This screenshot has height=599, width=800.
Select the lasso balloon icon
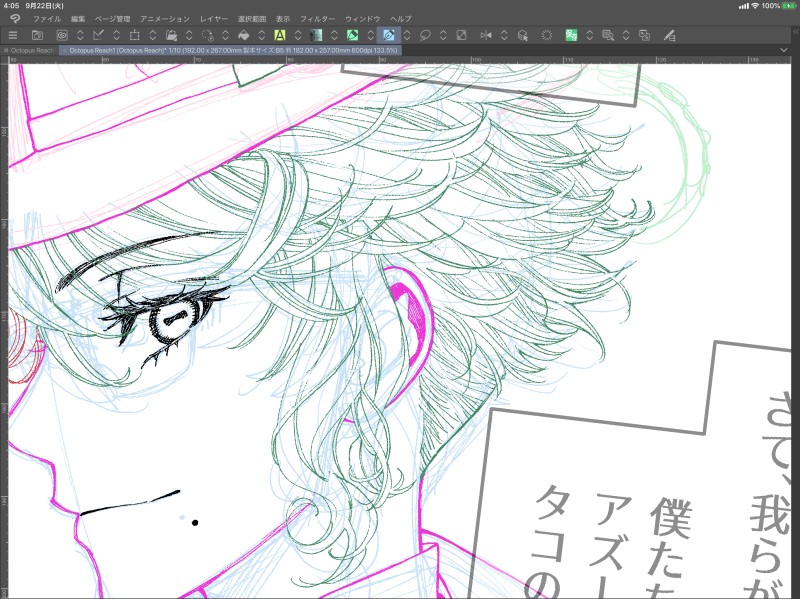pyautogui.click(x=425, y=35)
